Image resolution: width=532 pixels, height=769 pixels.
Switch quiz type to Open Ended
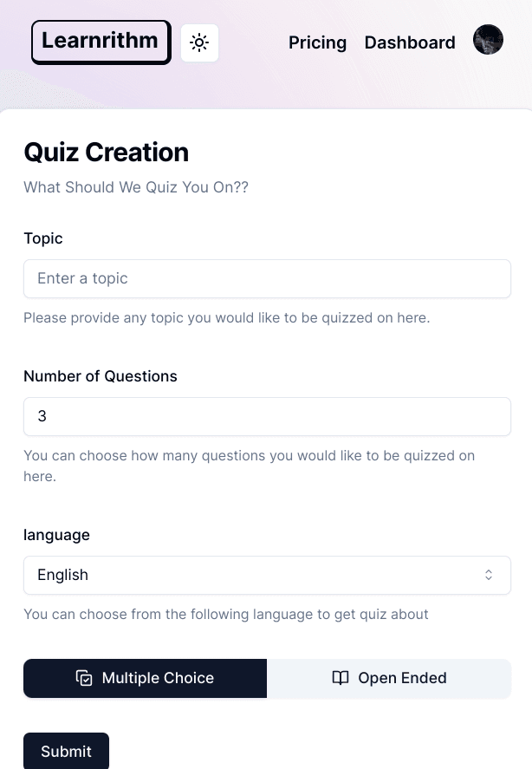389,678
